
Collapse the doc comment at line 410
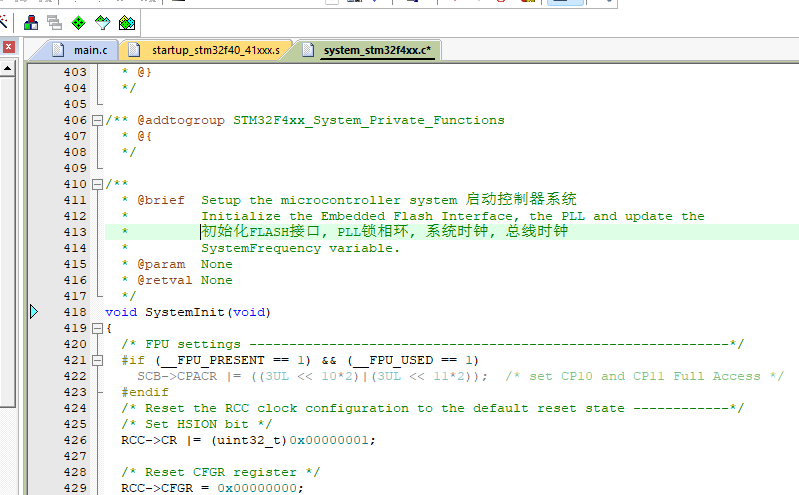tap(97, 184)
